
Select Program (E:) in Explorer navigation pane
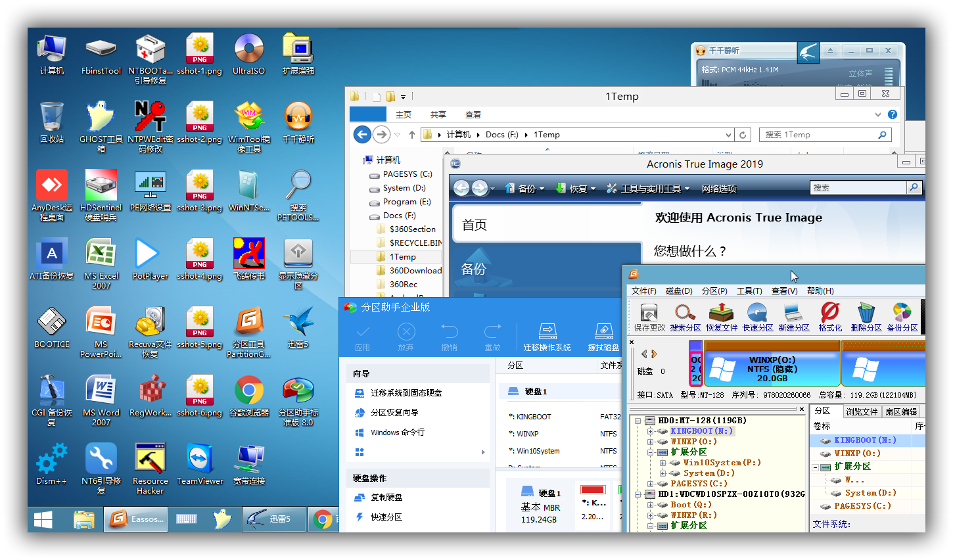[407, 201]
